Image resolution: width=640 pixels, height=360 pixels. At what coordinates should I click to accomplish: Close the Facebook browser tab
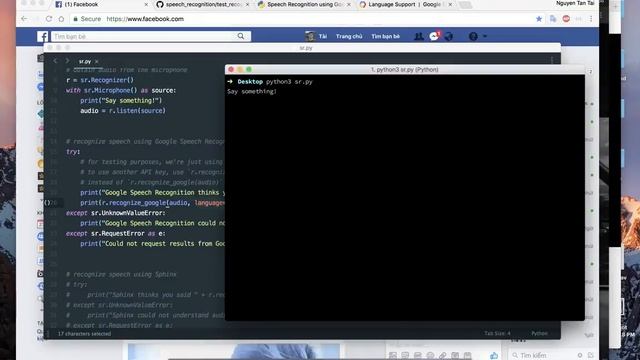[146, 4]
